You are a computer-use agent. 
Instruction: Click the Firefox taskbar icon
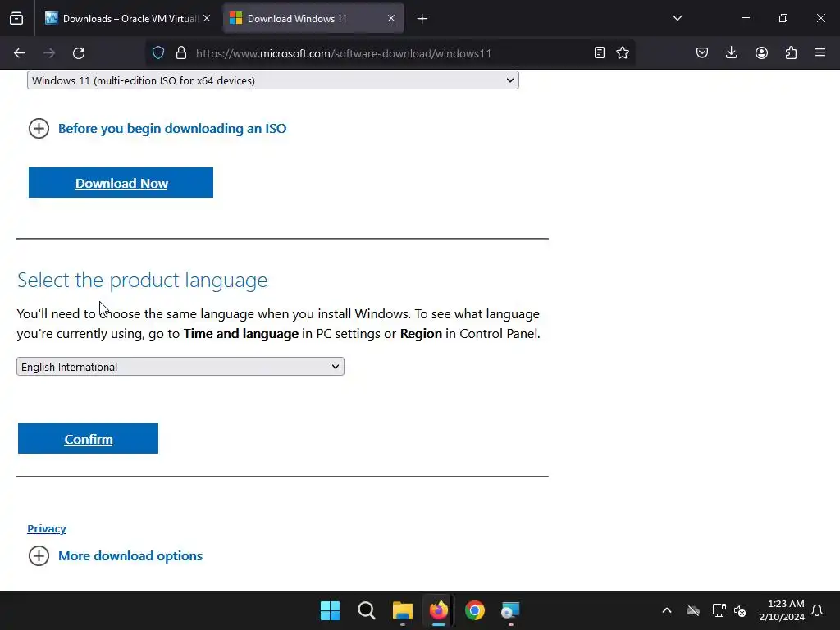point(439,610)
